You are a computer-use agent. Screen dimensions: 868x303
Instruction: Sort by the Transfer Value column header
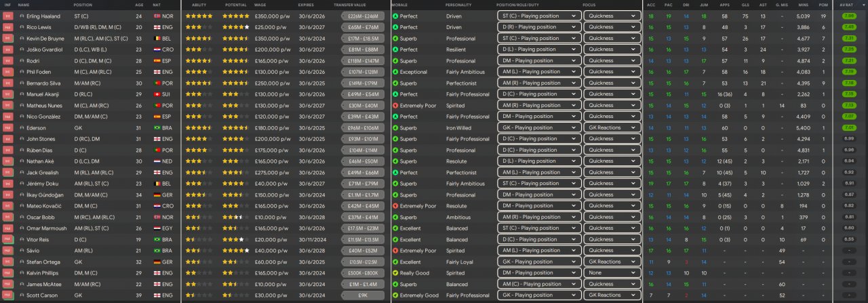click(x=350, y=4)
